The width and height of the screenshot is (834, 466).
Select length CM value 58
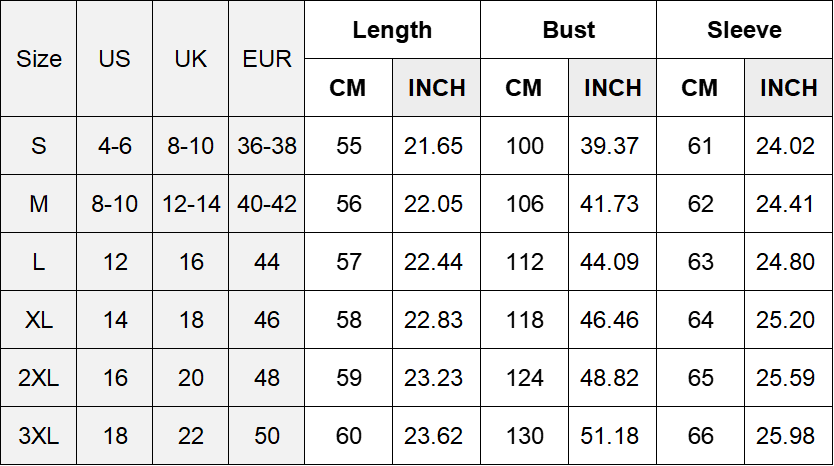pos(348,320)
